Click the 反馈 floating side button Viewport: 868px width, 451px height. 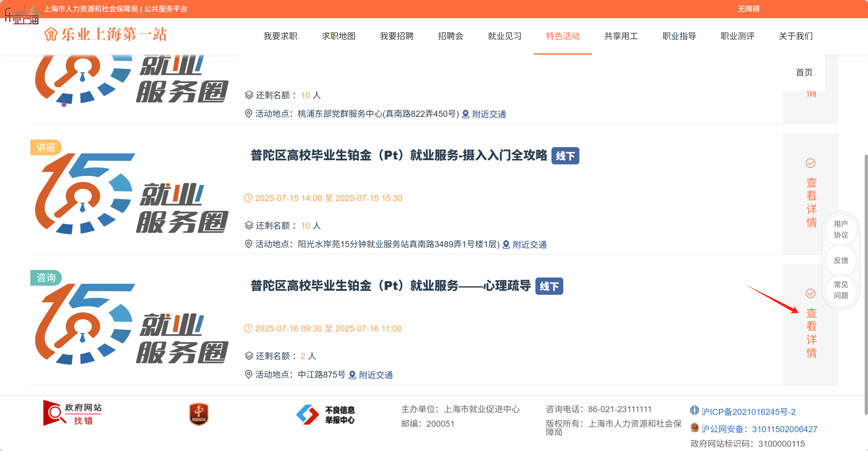pyautogui.click(x=840, y=260)
